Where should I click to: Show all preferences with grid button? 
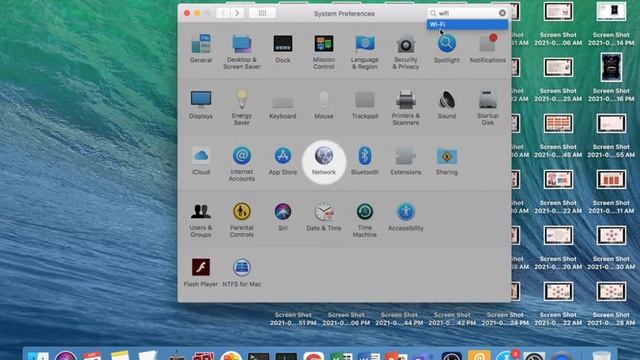point(262,13)
